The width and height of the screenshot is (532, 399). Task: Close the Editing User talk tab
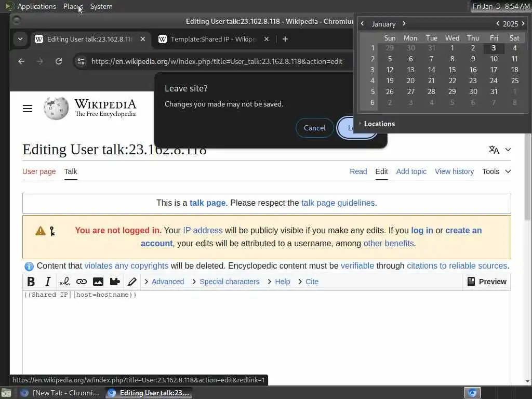coord(143,39)
